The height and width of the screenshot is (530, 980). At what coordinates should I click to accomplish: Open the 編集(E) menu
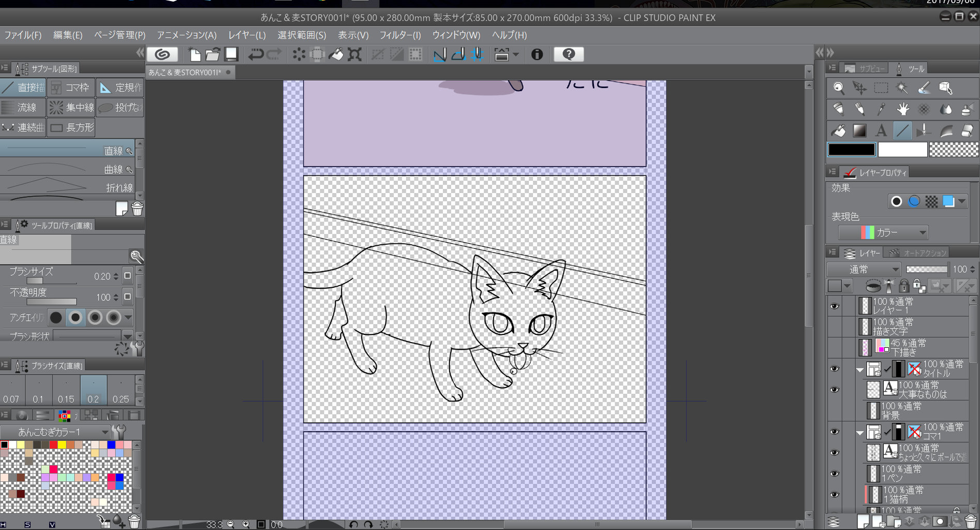68,35
